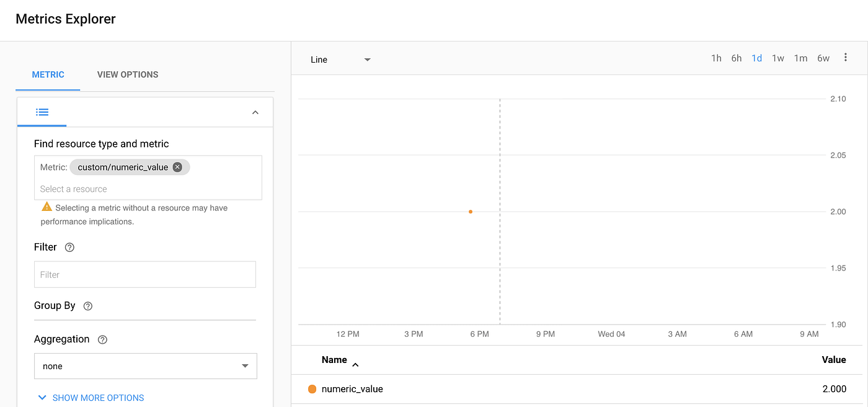Viewport: 868px width, 407px height.
Task: Click the orange data point on the chart
Action: click(470, 211)
